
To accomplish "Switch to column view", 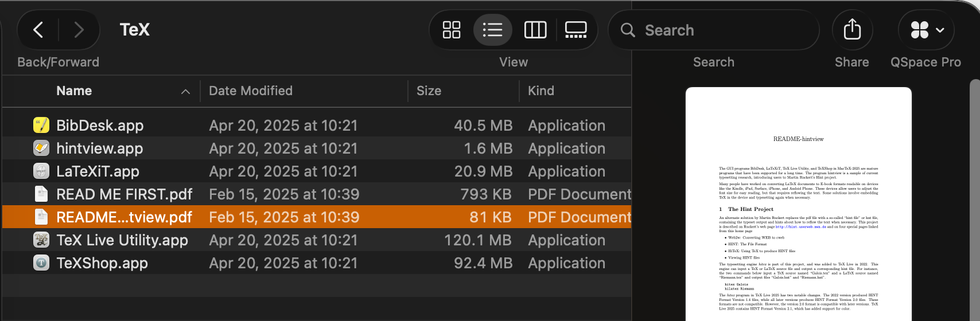I will (535, 30).
